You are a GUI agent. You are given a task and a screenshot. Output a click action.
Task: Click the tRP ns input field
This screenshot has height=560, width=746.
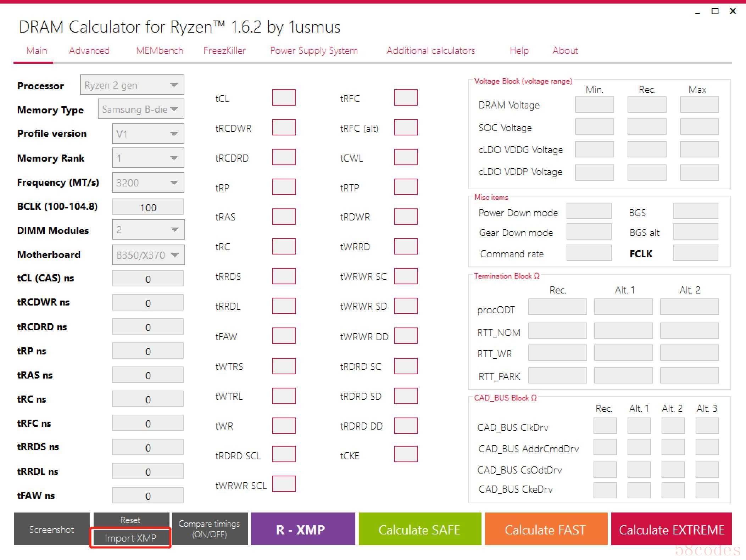point(148,351)
